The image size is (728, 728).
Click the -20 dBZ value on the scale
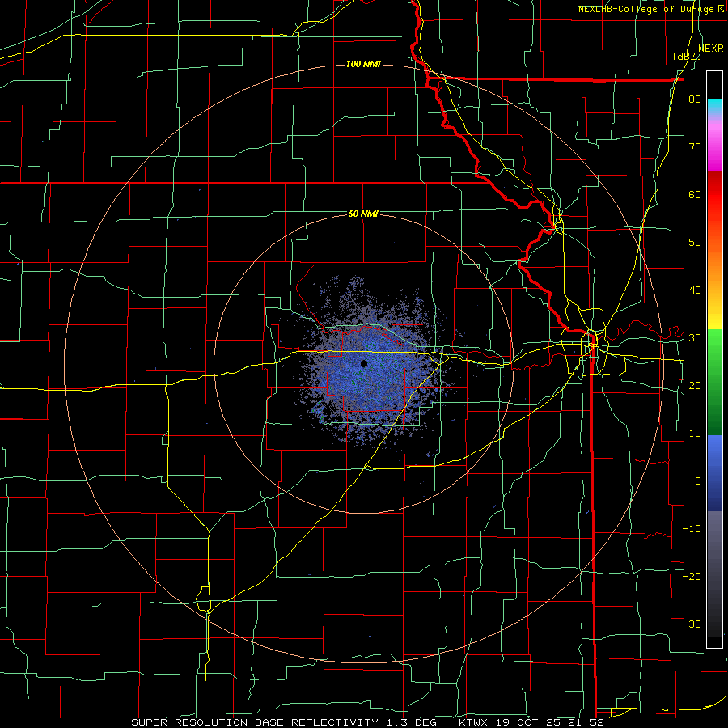[692, 576]
